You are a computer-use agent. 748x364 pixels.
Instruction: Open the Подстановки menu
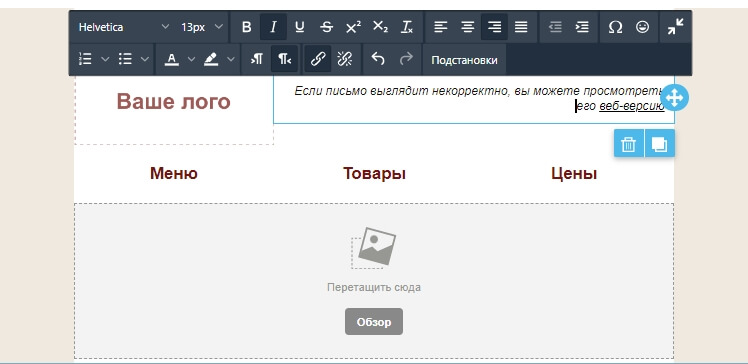pos(464,60)
